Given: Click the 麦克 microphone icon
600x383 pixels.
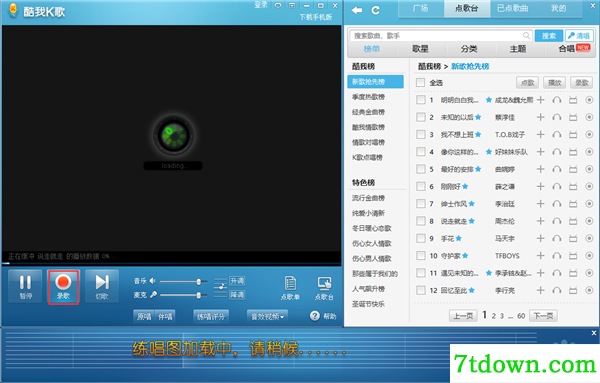Looking at the screenshot, I should [153, 295].
